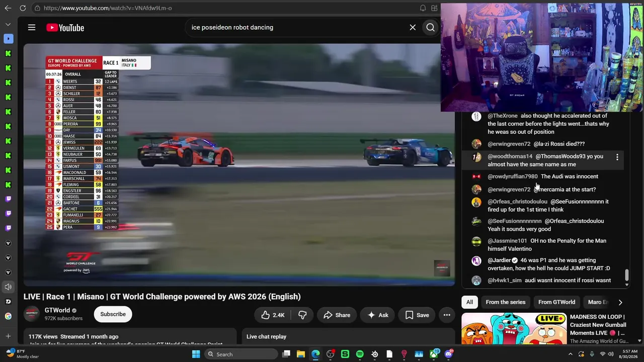Image resolution: width=644 pixels, height=362 pixels.
Task: Open the GTWorld channel avatar
Action: click(x=32, y=314)
